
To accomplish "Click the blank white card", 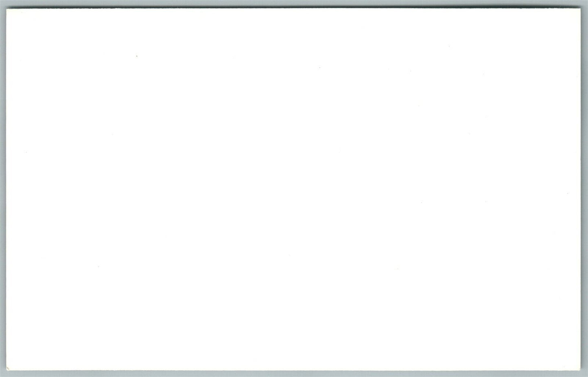I will 294,189.
